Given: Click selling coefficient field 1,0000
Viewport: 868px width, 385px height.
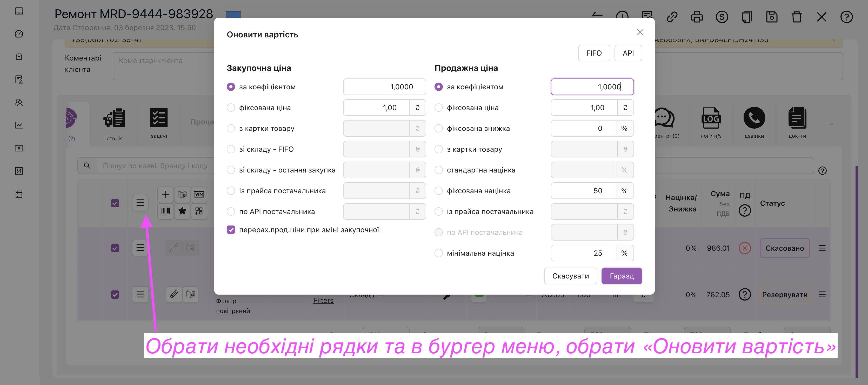Looking at the screenshot, I should pos(592,87).
